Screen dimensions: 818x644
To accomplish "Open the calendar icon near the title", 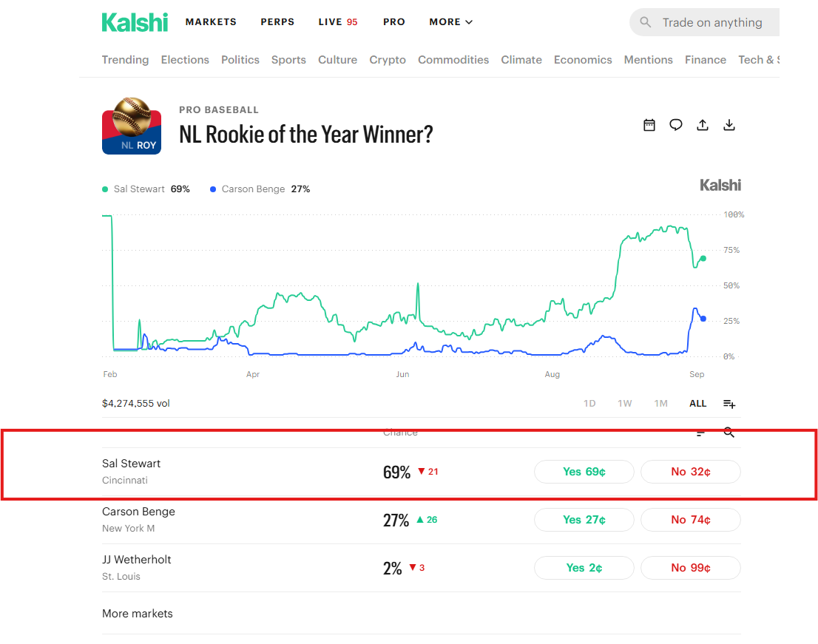I will 649,125.
